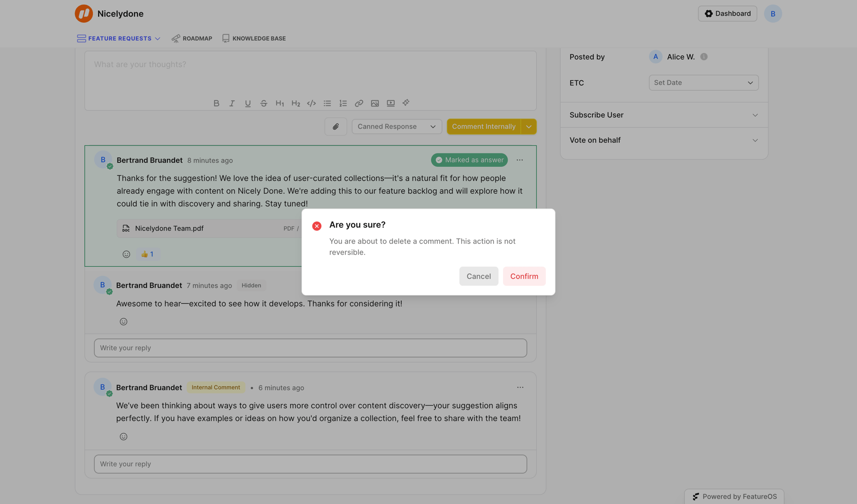Attach a file with the paperclip icon

[x=336, y=126]
